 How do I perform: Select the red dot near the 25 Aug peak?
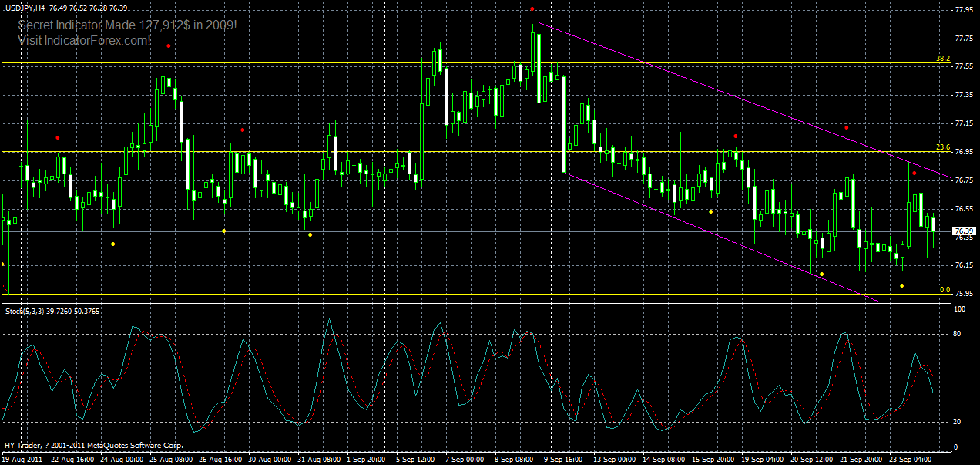click(x=168, y=45)
